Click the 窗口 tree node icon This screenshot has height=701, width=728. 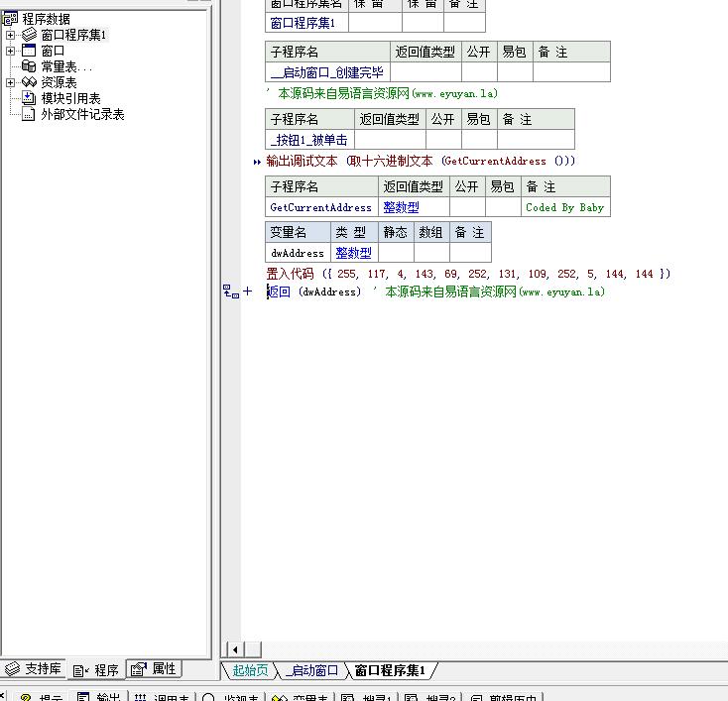pyautogui.click(x=29, y=51)
